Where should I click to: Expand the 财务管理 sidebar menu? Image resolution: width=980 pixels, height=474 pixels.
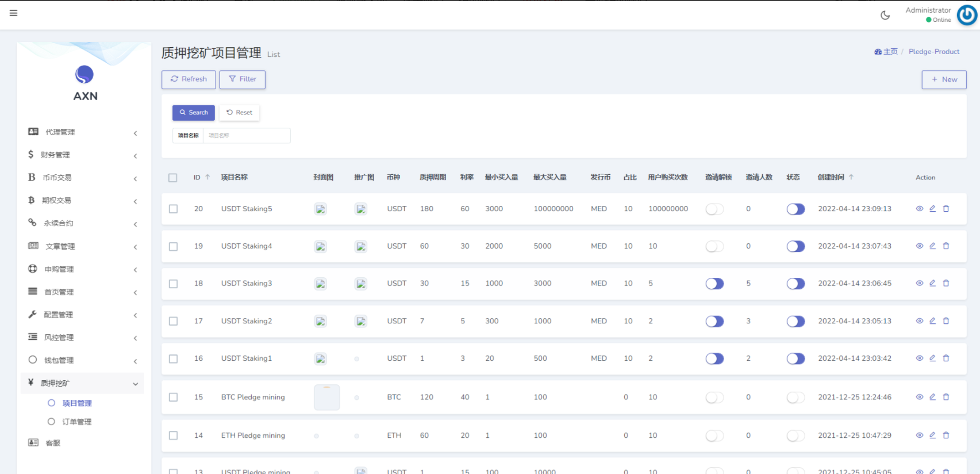[83, 155]
